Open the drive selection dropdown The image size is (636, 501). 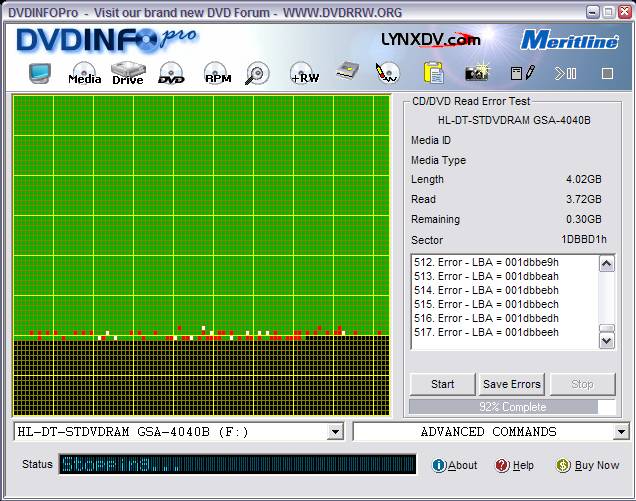click(335, 432)
